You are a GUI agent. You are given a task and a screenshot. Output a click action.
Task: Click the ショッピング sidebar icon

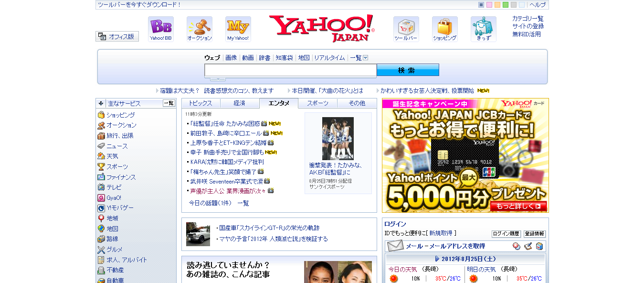click(101, 115)
